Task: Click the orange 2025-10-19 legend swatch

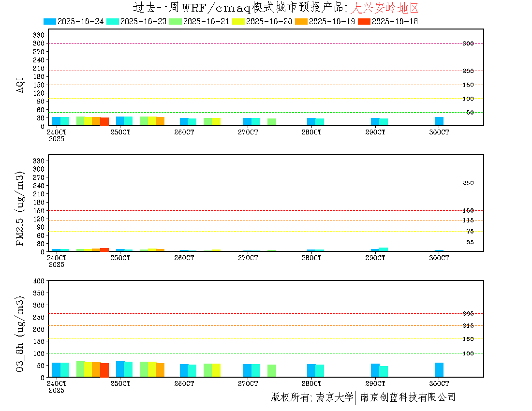Action: point(301,21)
